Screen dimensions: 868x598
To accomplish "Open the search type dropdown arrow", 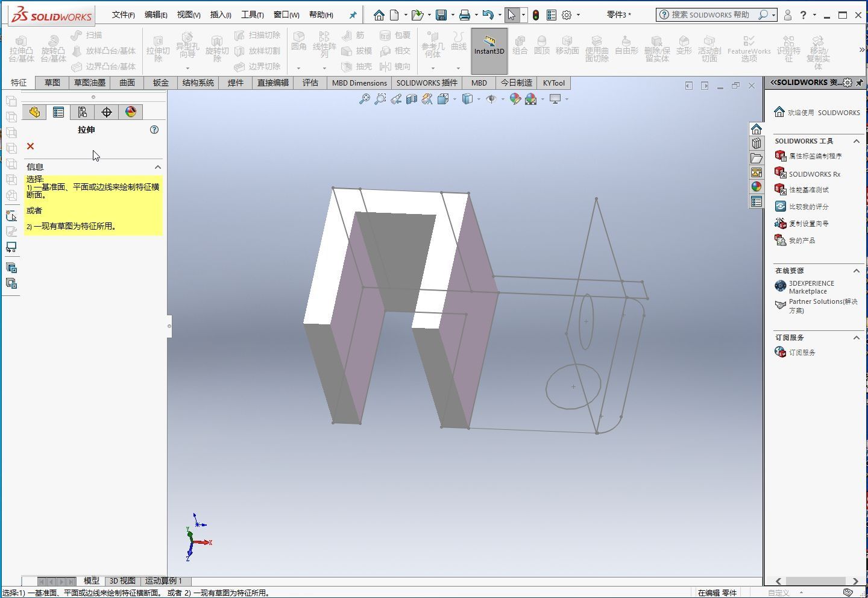I will [773, 15].
